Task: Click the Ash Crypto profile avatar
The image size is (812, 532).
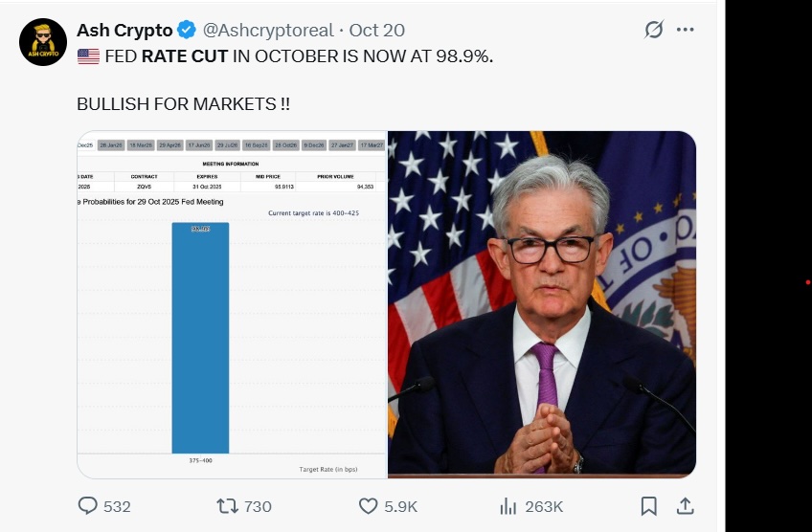Action: pyautogui.click(x=43, y=42)
